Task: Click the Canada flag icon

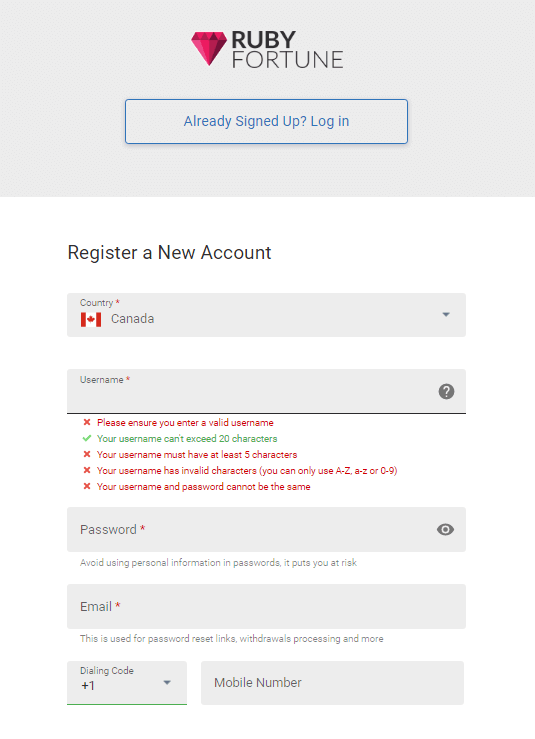Action: tap(91, 319)
